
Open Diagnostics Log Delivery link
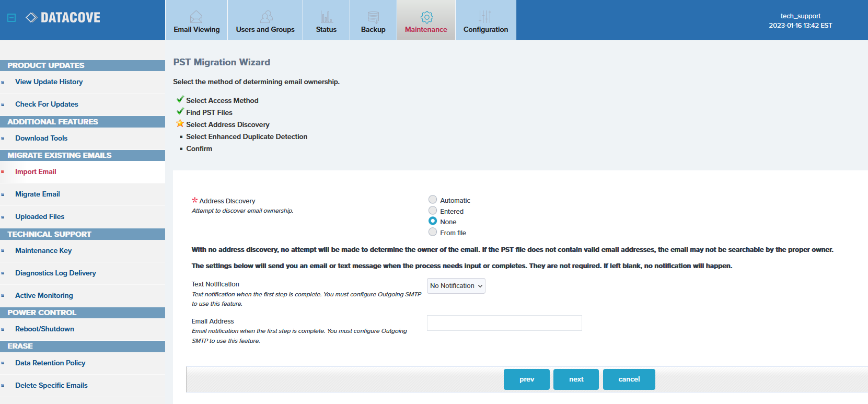[55, 273]
